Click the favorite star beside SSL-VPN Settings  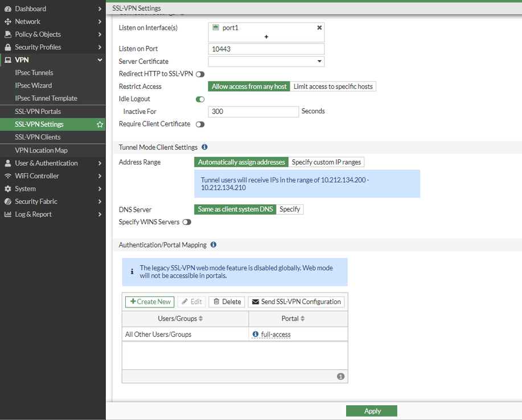[x=100, y=125]
